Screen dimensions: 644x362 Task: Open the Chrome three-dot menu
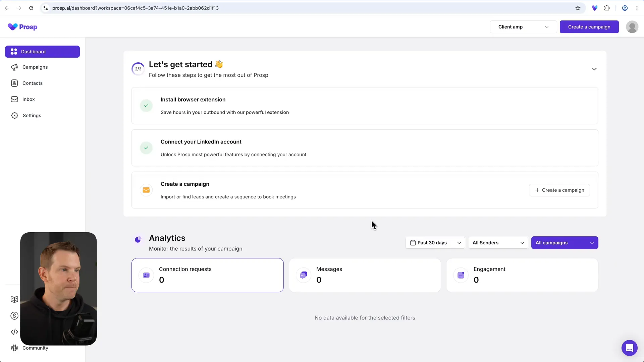coord(637,8)
